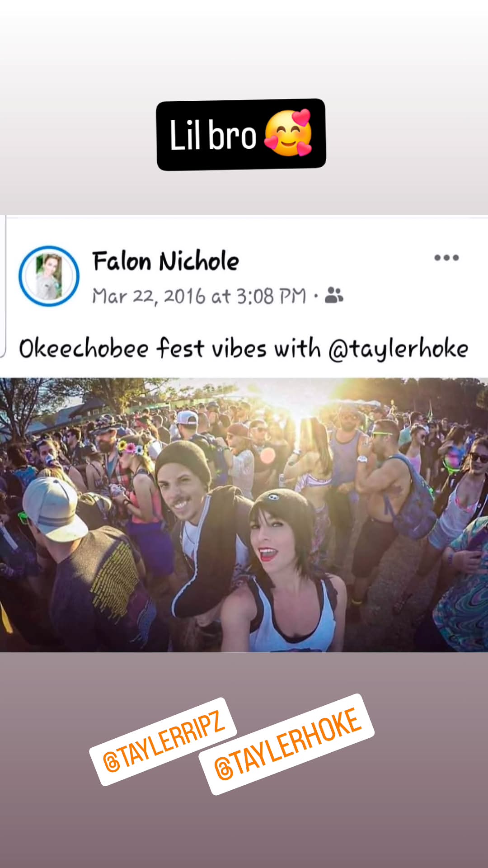Open the Okeechobee festival crowd photo
Image resolution: width=488 pixels, height=868 pixels.
pos(244,515)
